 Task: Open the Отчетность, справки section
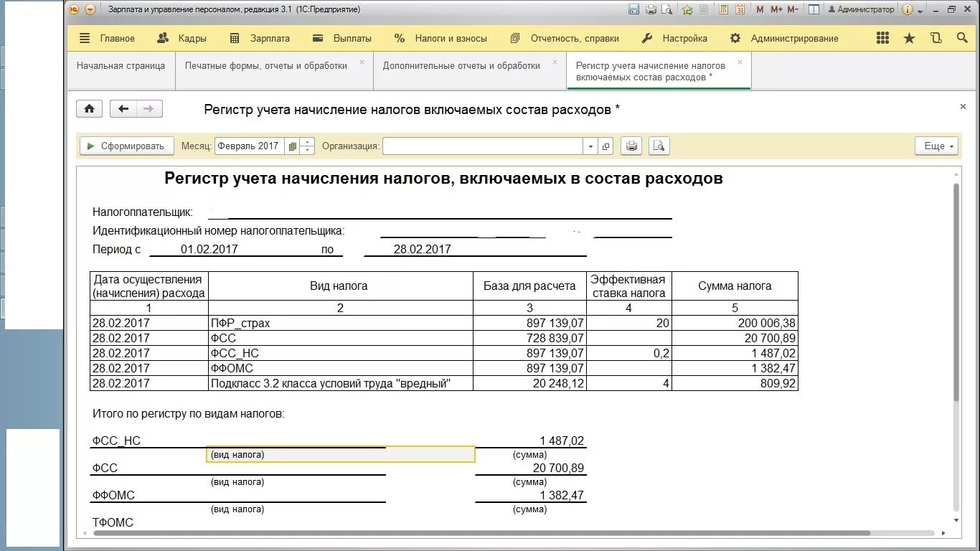click(x=565, y=38)
